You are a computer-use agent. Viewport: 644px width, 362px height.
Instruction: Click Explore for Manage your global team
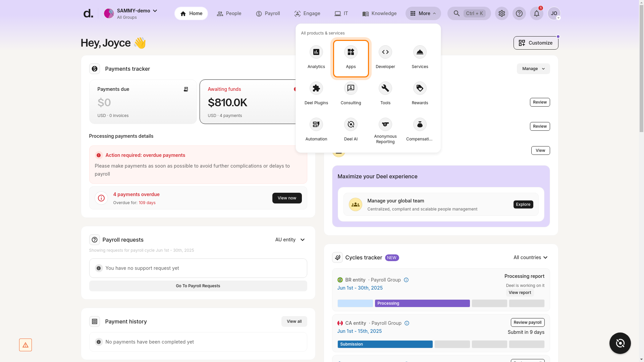(x=523, y=204)
